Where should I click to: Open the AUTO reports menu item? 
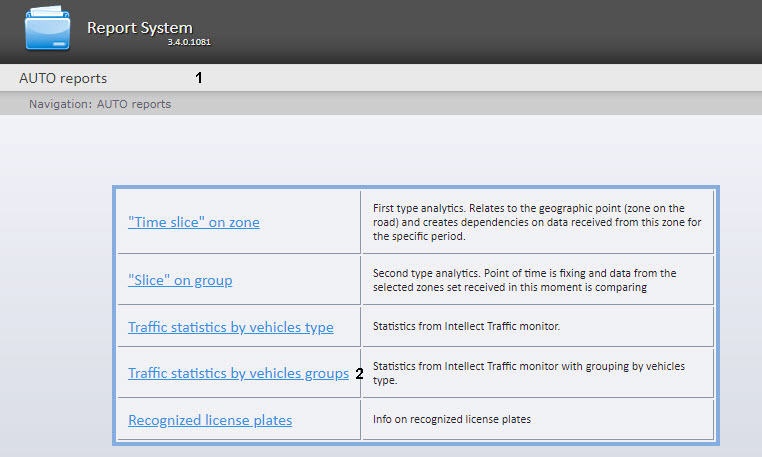[x=63, y=78]
